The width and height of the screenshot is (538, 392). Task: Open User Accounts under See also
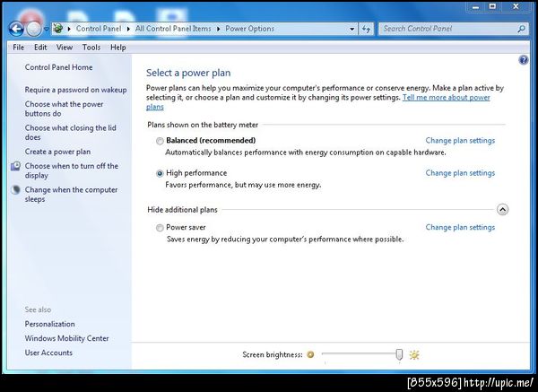click(x=48, y=353)
